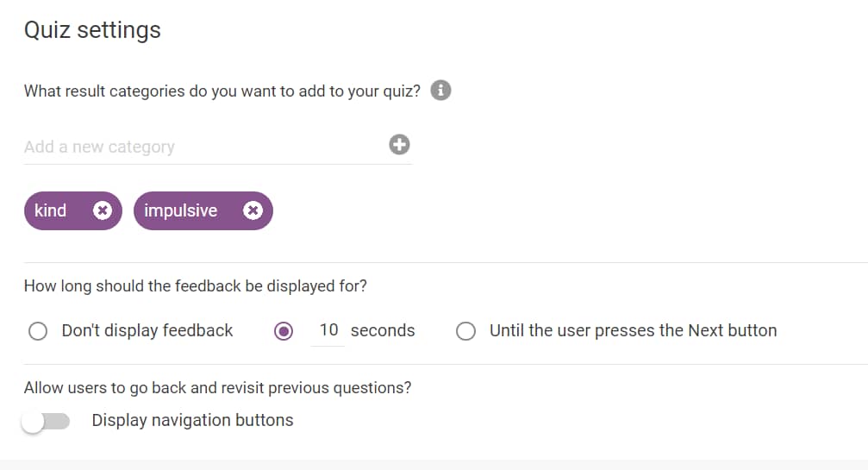Click the 'What result categories' question text
Image resolution: width=868 pixels, height=470 pixels.
point(222,91)
